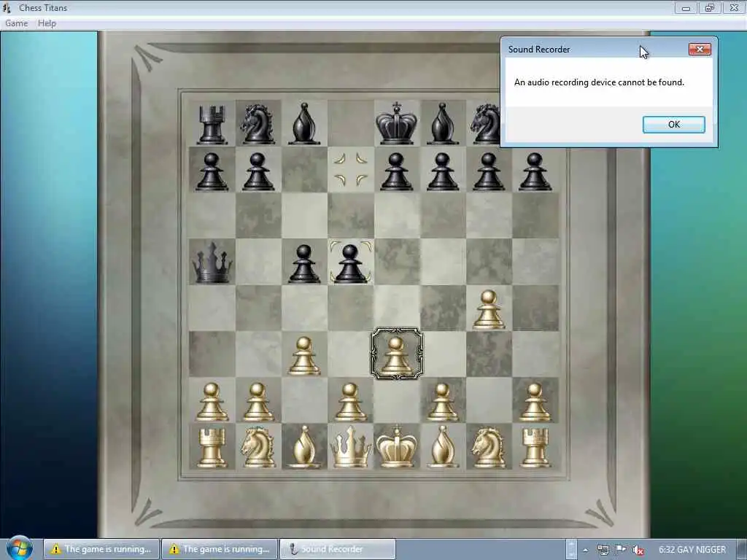Select the white knight on b1
Image resolution: width=747 pixels, height=560 pixels.
pyautogui.click(x=258, y=448)
